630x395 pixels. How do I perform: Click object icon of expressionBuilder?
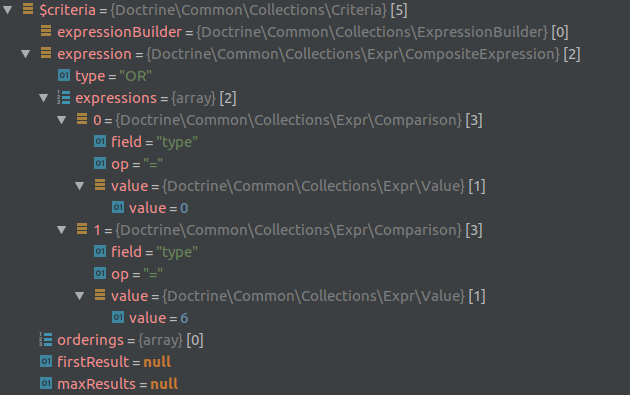tap(46, 31)
